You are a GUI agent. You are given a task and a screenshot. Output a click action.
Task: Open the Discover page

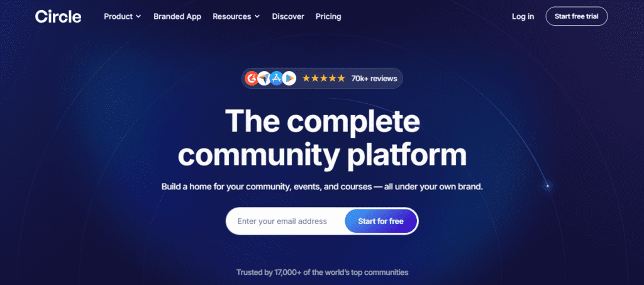coord(288,16)
